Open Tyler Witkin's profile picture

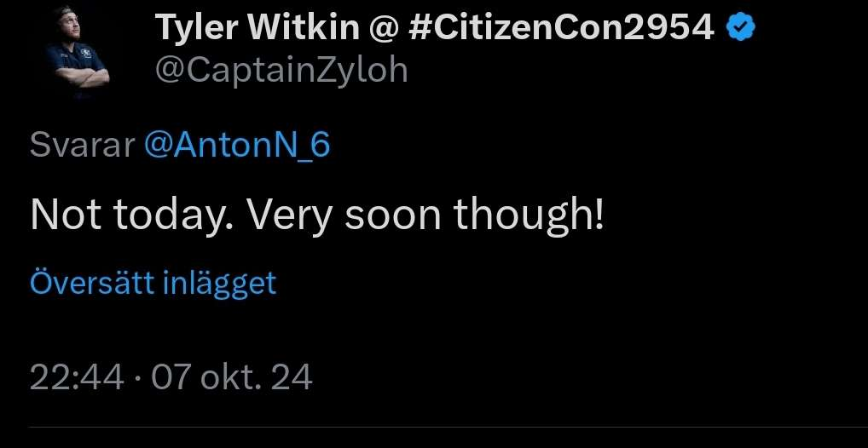(78, 53)
